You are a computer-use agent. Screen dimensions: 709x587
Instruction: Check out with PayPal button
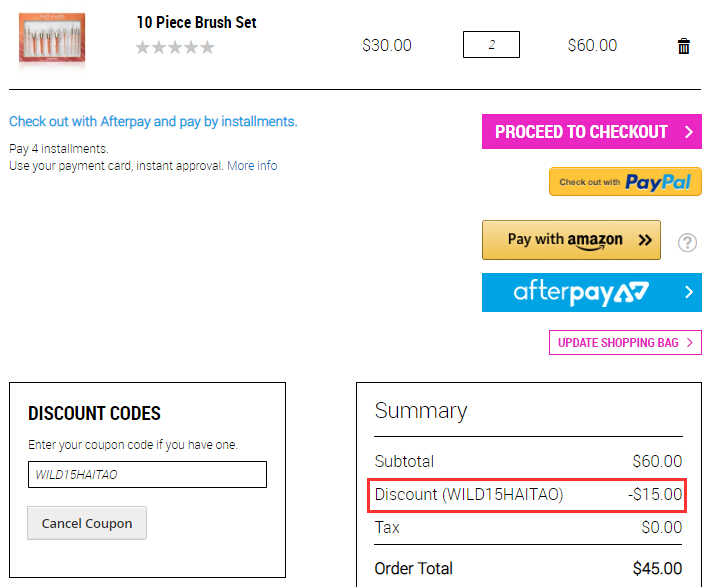(x=625, y=182)
